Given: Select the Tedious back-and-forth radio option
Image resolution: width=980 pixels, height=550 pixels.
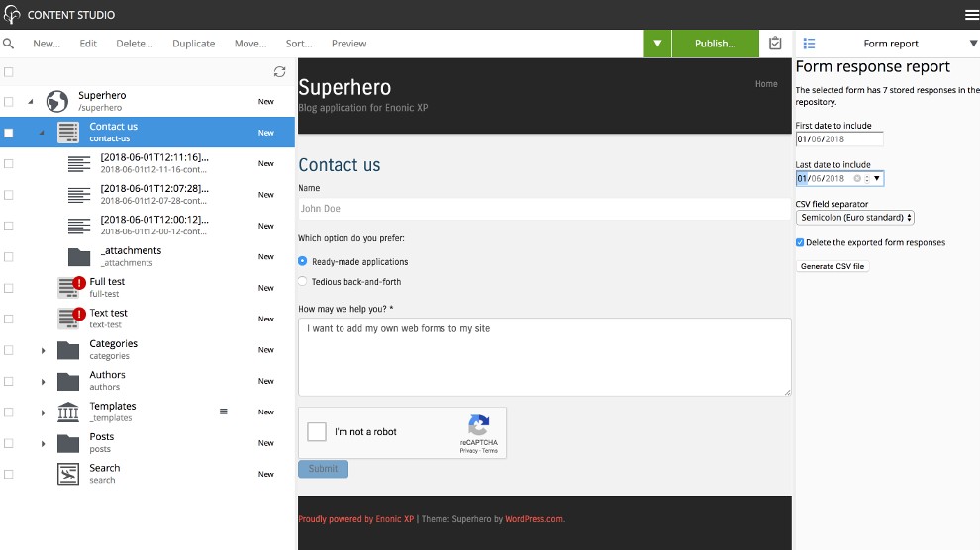Looking at the screenshot, I should (x=303, y=281).
